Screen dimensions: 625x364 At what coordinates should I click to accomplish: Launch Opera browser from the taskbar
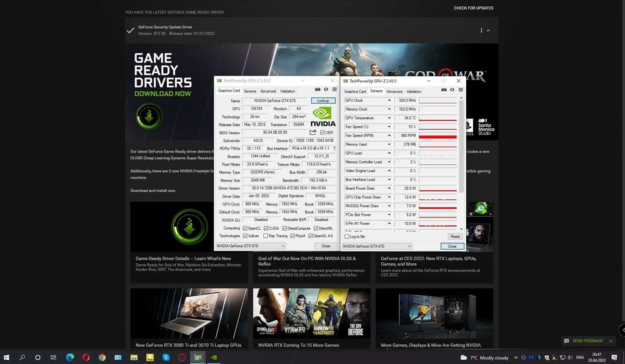click(86, 357)
